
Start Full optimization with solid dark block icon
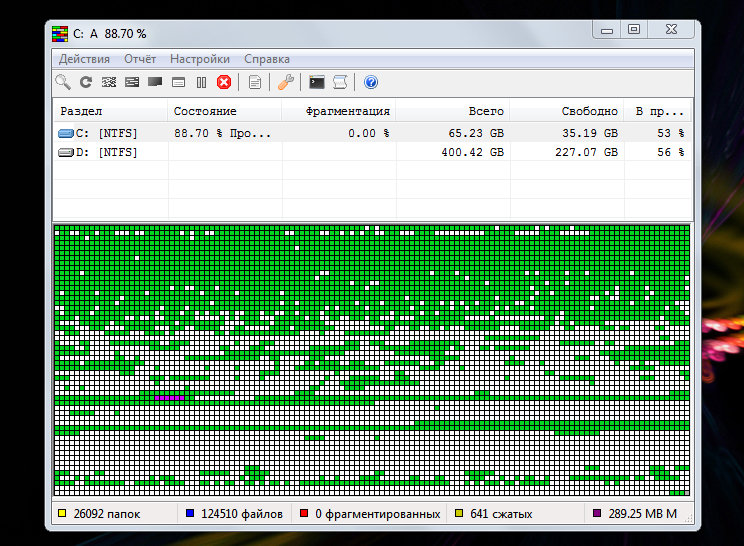click(155, 82)
